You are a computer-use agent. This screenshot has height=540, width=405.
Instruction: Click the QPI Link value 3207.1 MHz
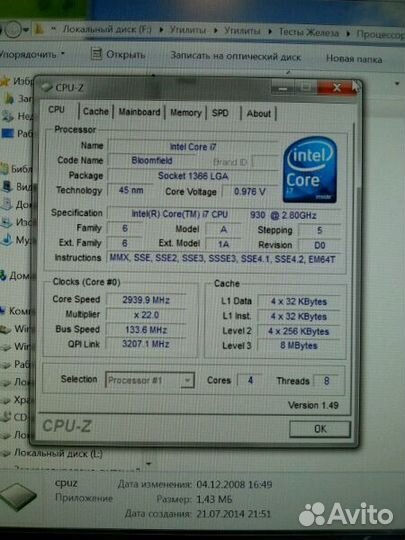[146, 344]
